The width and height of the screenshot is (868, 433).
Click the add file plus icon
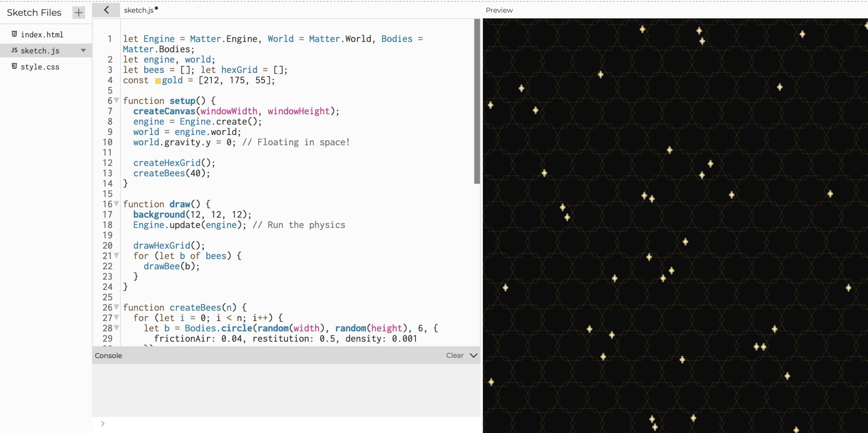tap(79, 13)
